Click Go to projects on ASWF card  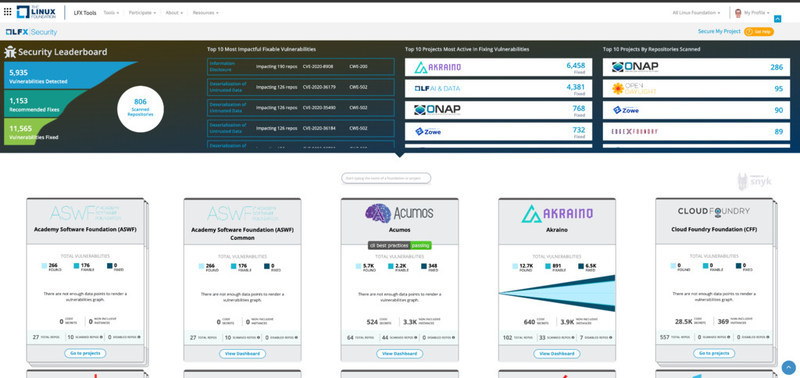click(85, 353)
